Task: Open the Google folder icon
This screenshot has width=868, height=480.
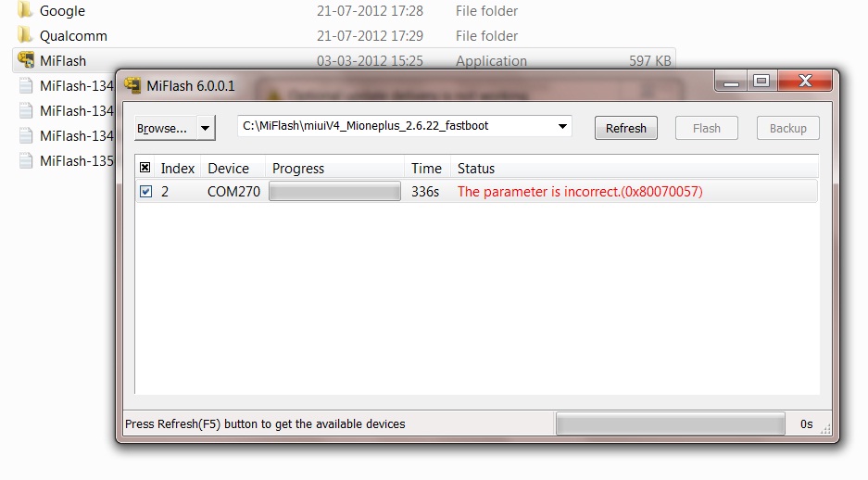Action: pos(25,10)
